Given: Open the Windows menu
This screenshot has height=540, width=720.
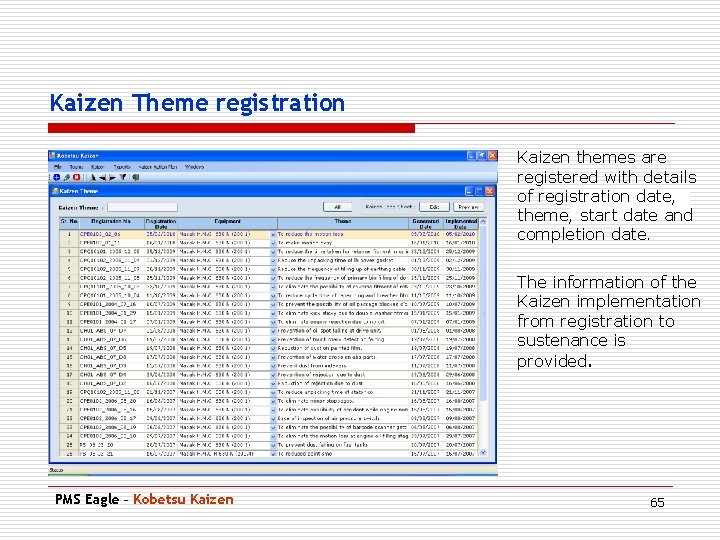Looking at the screenshot, I should click(x=194, y=167).
